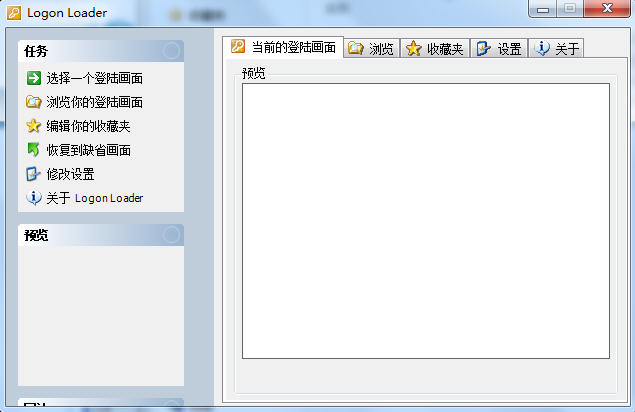Image resolution: width=635 pixels, height=412 pixels.
Task: Switch to the 设置 tab
Action: (x=499, y=49)
